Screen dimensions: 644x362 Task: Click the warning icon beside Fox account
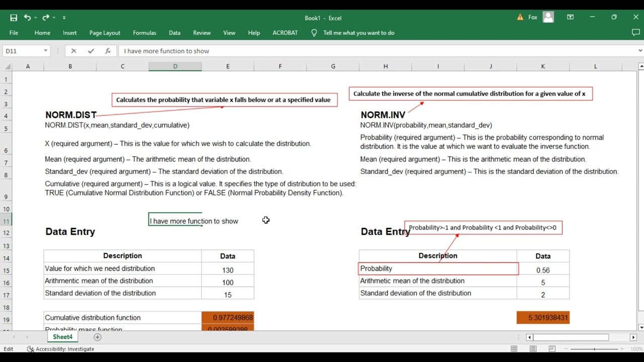(x=520, y=17)
